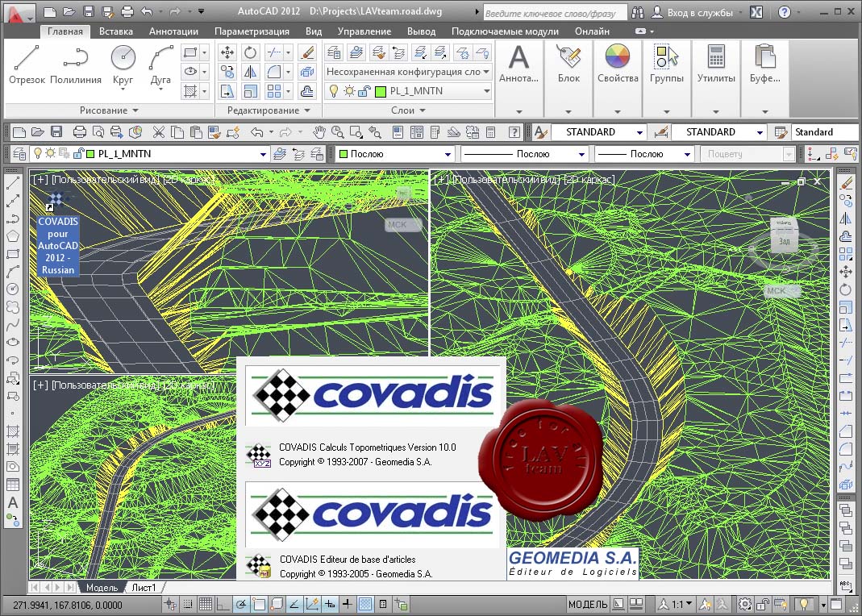Click the Move tool in Редактирование panel
Image resolution: width=862 pixels, height=616 pixels.
pos(227,52)
